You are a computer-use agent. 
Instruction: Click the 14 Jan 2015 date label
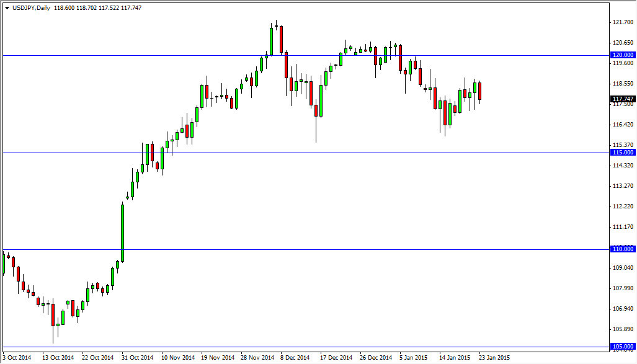pos(455,358)
